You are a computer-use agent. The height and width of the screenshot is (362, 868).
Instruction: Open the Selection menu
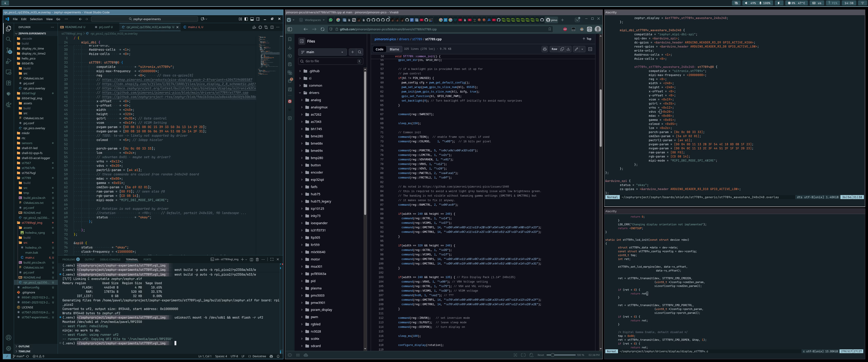(x=36, y=19)
